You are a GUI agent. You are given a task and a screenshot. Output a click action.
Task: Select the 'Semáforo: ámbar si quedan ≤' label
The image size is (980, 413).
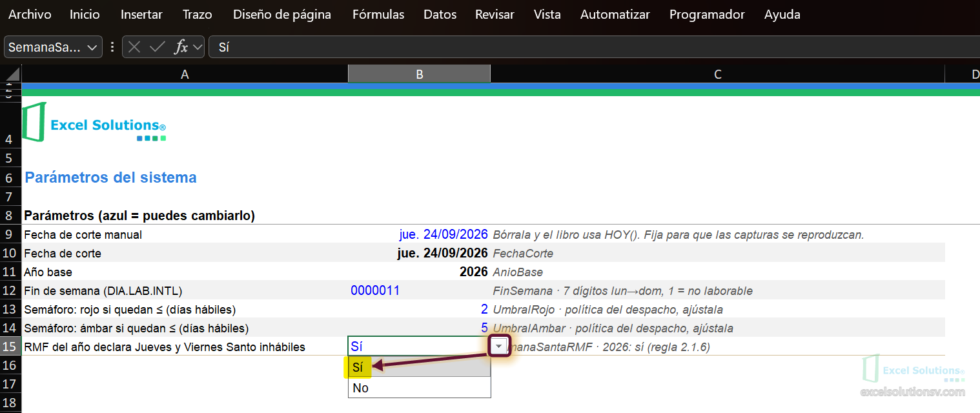pos(185,328)
